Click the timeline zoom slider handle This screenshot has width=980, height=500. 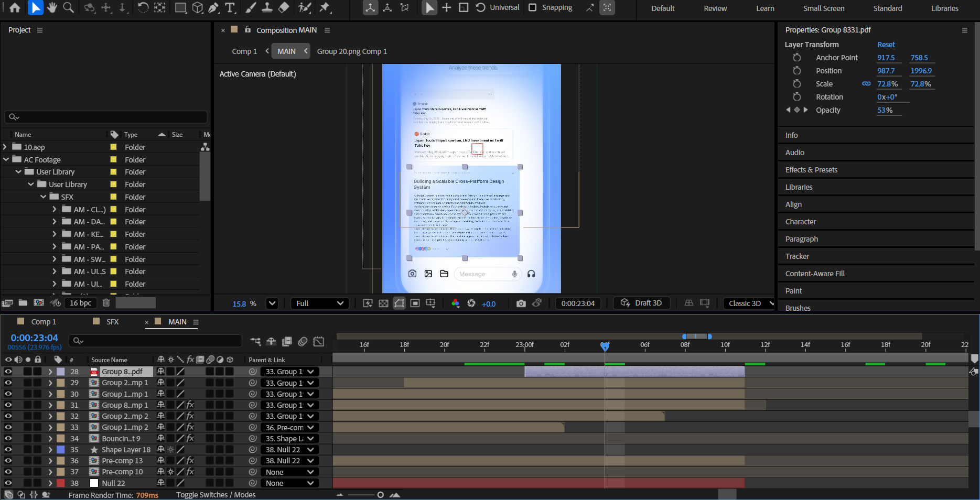click(380, 495)
